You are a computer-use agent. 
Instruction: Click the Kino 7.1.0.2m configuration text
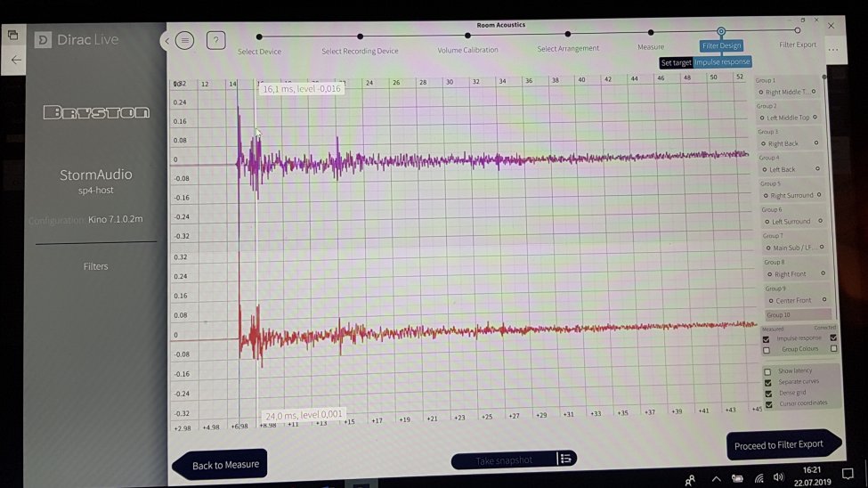click(115, 219)
